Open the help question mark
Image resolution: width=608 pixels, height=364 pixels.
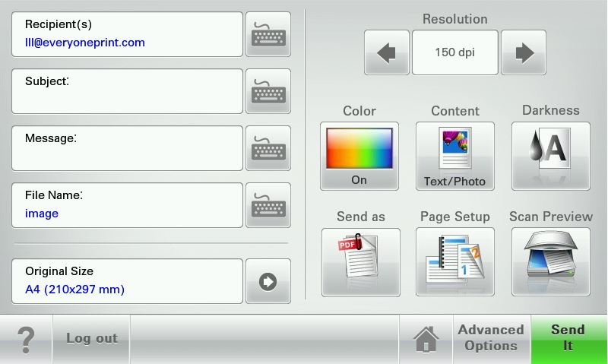coord(26,339)
